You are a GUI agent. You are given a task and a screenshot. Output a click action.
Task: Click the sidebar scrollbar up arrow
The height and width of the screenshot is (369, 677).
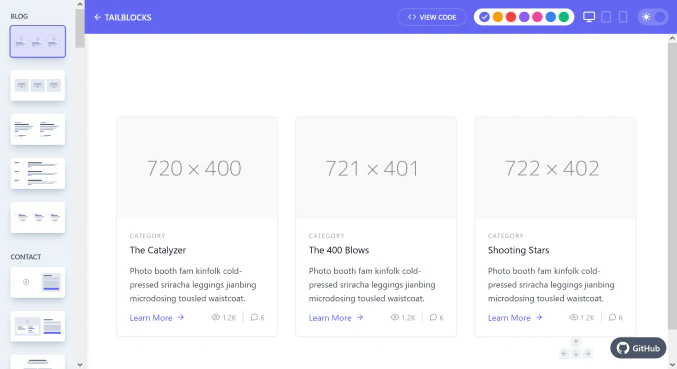[80, 4]
